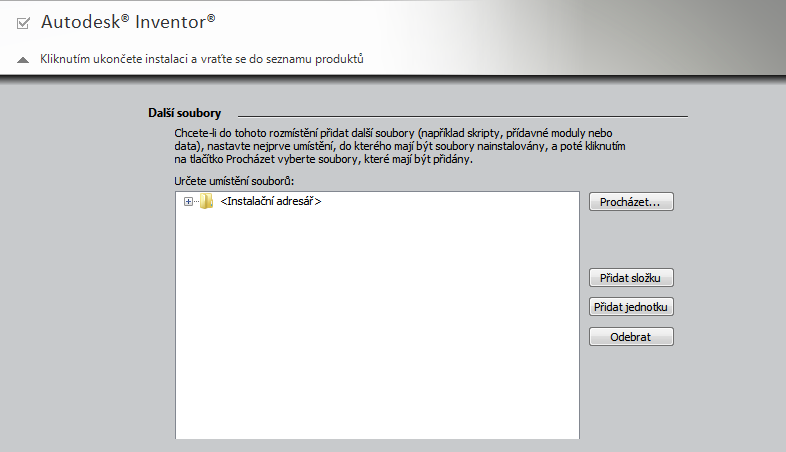This screenshot has width=786, height=452.
Task: Click the Další soubory section heading
Action: 184,113
